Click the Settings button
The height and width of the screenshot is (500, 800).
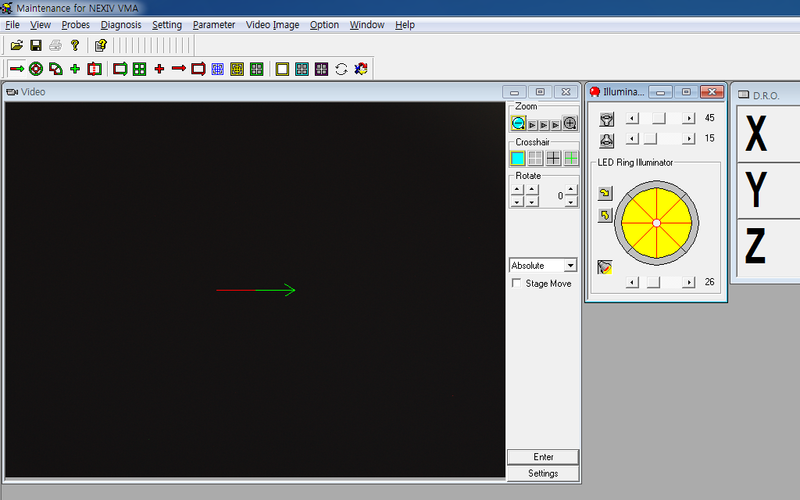coord(543,473)
